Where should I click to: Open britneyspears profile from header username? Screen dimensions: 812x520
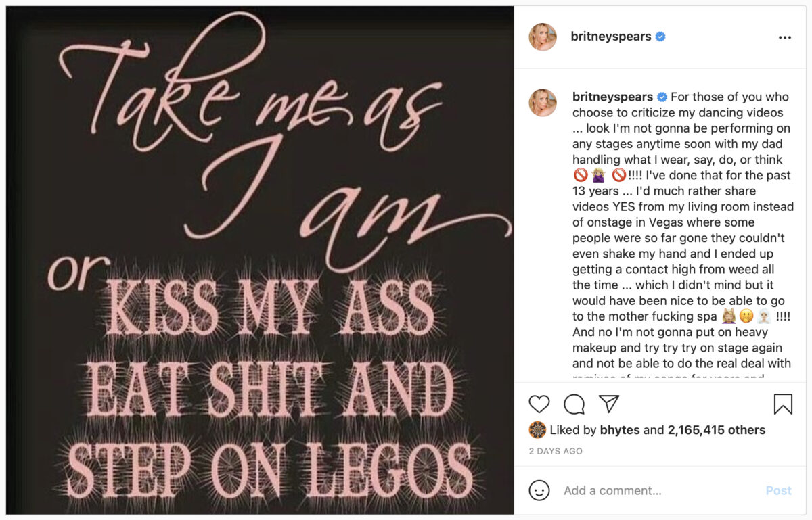(612, 37)
